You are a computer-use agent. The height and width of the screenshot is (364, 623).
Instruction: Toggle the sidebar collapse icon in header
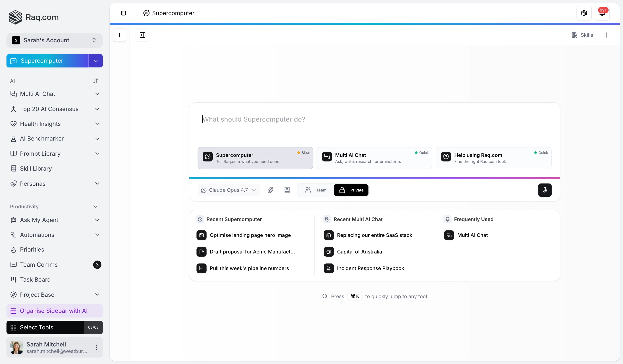click(123, 13)
